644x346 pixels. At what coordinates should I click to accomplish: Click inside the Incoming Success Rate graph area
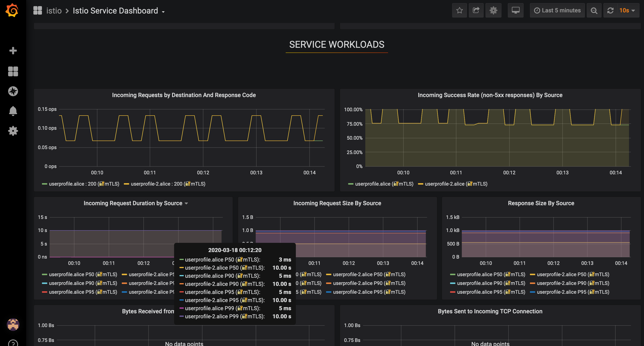[498, 138]
